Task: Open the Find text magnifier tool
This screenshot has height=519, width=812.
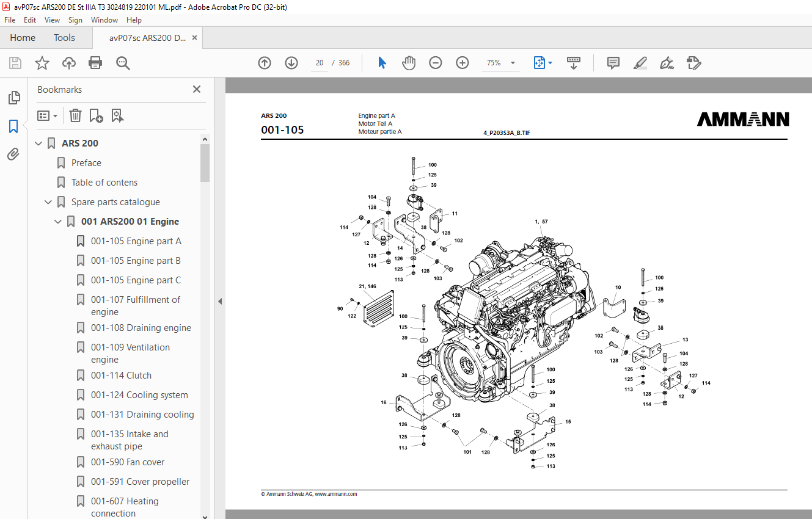Action: pos(123,63)
